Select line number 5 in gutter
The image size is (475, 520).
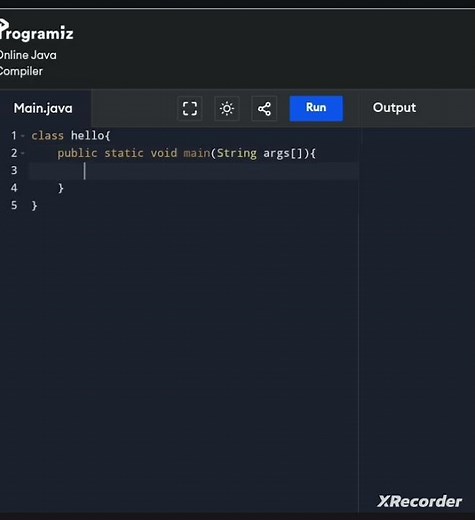(x=14, y=205)
